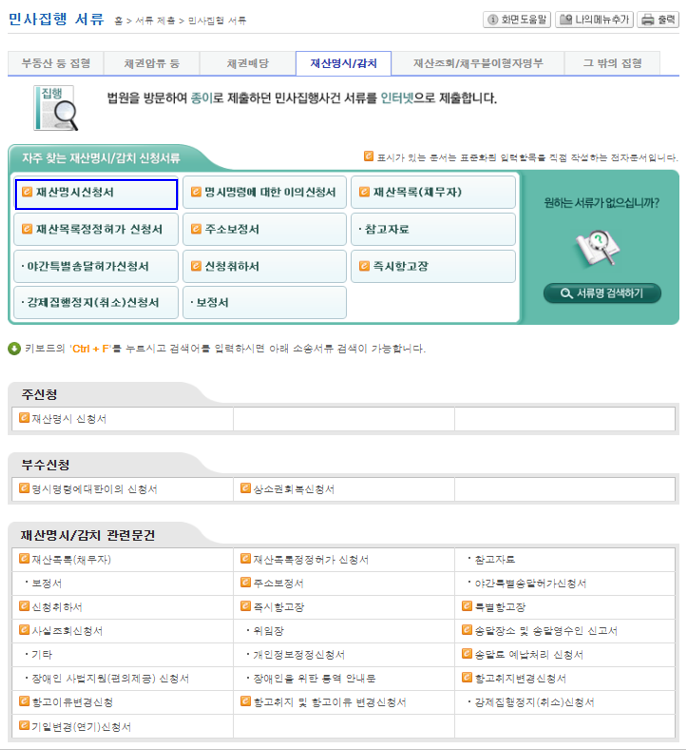Click 홈 breadcrumb link
Screen dimensions: 686x750
pyautogui.click(x=118, y=21)
